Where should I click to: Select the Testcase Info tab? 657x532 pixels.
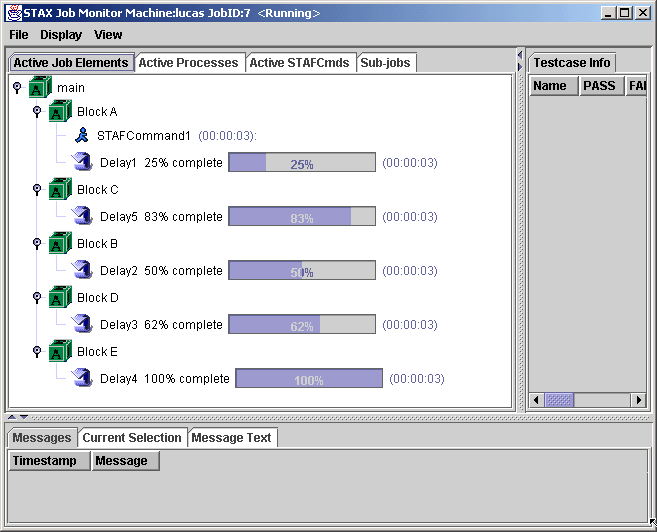(x=572, y=62)
